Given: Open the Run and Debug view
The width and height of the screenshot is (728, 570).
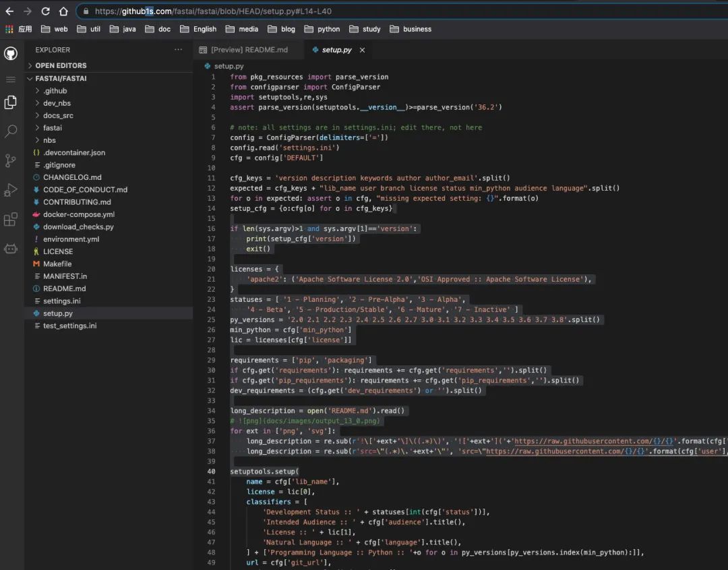Looking at the screenshot, I should tap(11, 190).
